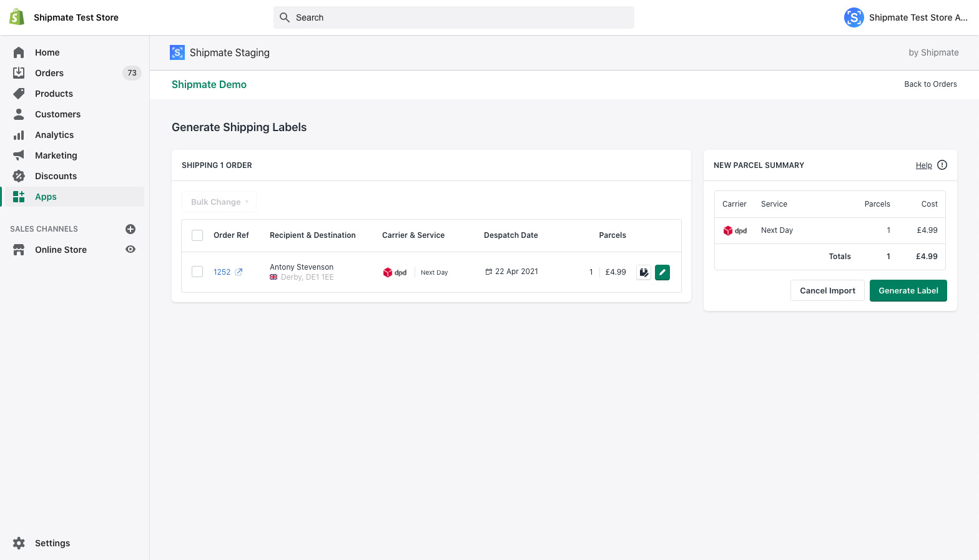
Task: Click the Despatch Date column header
Action: (x=511, y=235)
